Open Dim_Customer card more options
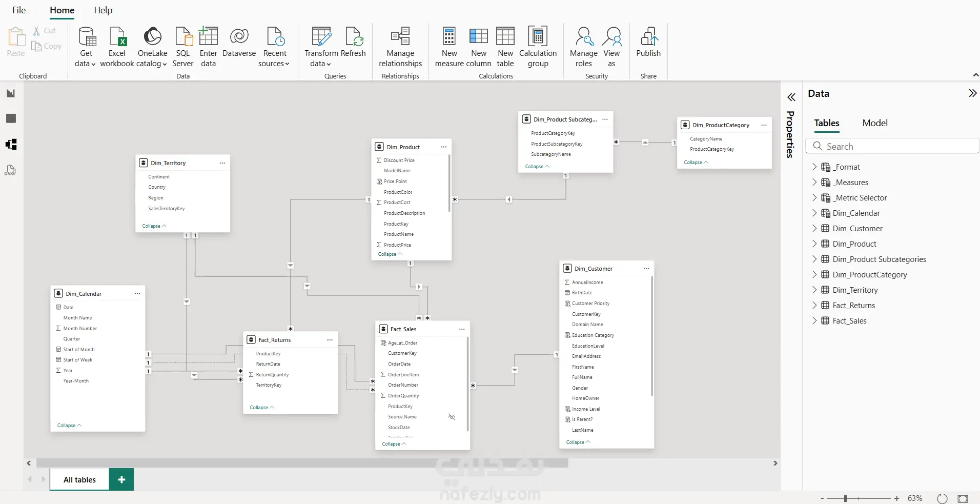The height and width of the screenshot is (504, 980). pyautogui.click(x=646, y=268)
